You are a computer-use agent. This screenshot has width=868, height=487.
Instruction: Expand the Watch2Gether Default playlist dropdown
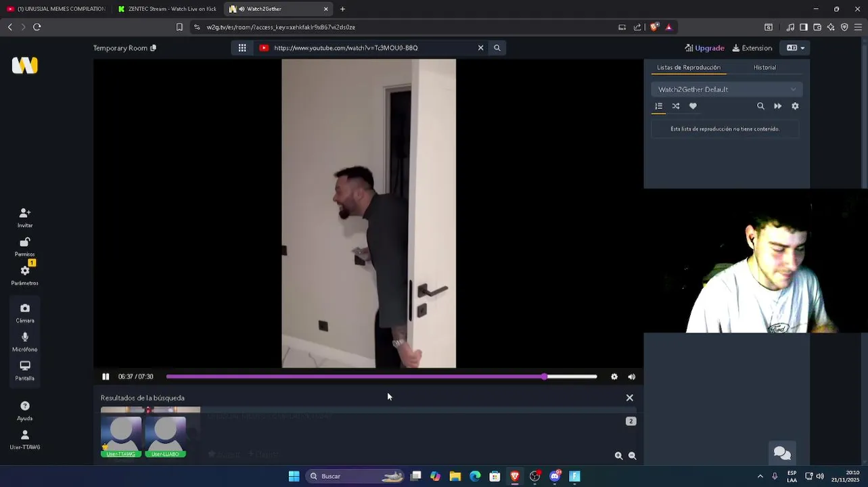[727, 89]
